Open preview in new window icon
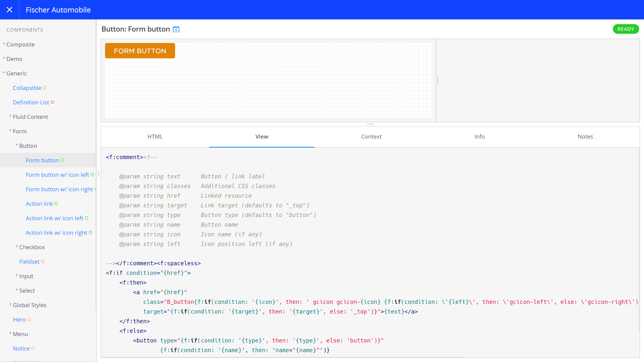Screen dimensions: 644x362 coord(176,30)
